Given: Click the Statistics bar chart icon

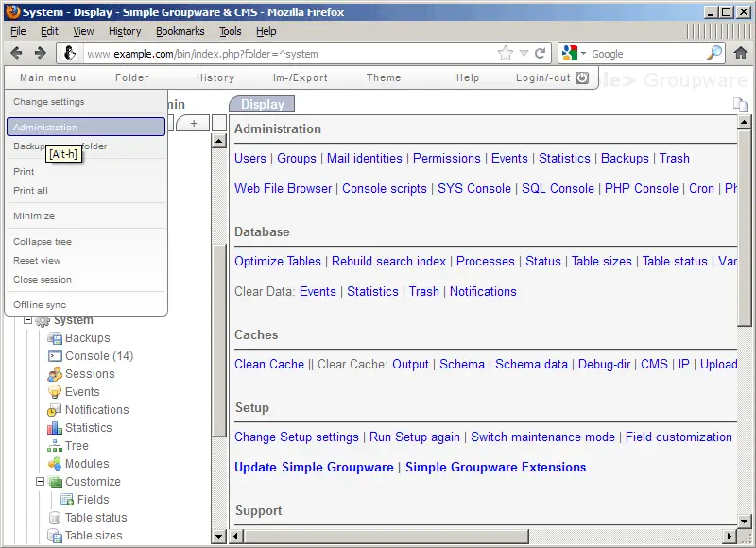Looking at the screenshot, I should pos(55,428).
